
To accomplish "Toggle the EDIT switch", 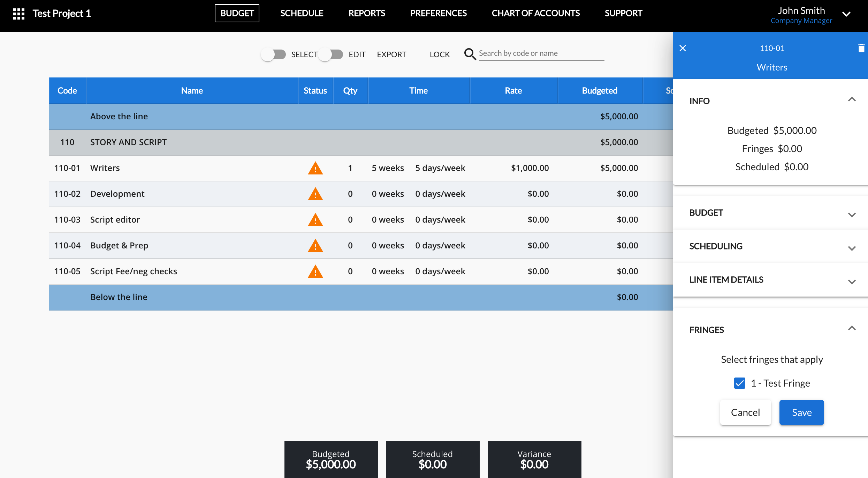I will click(331, 54).
